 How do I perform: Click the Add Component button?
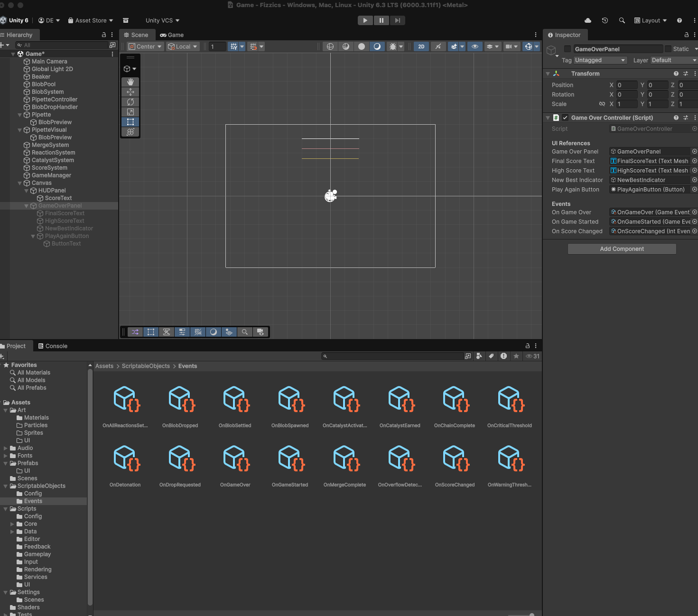pyautogui.click(x=622, y=249)
